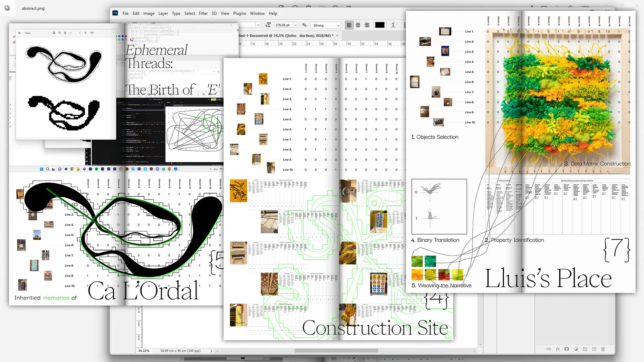Add a layer mask in the Layers panel
The image size is (644, 362).
[x=567, y=349]
